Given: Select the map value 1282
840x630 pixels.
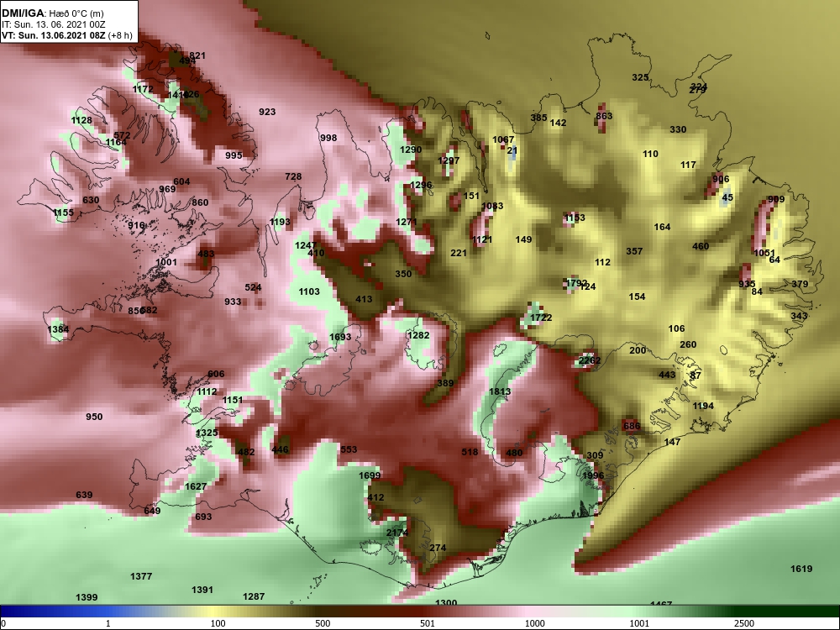Looking at the screenshot, I should [418, 335].
